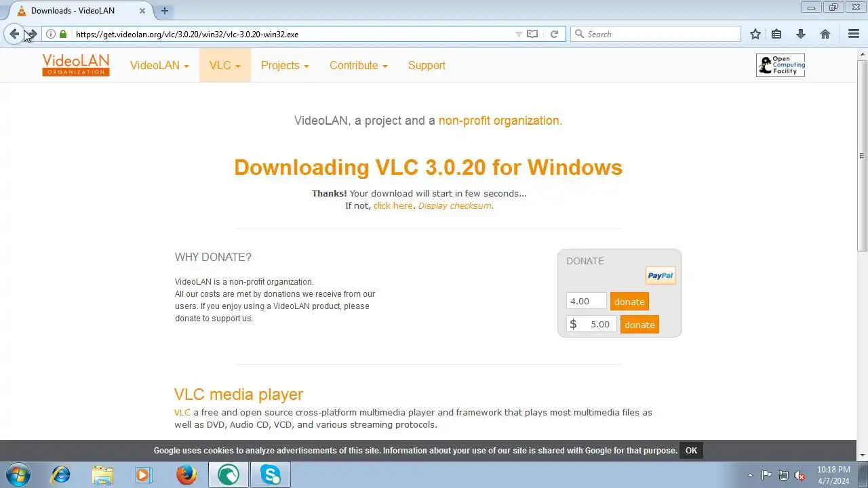Show bookmarks list icon
Screen dimensions: 868x488
[x=776, y=34]
